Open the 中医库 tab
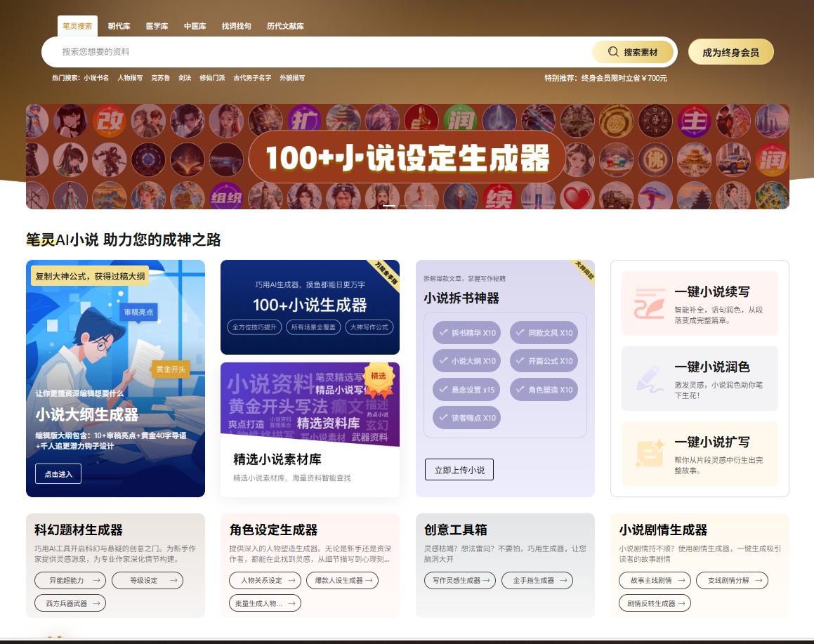The width and height of the screenshot is (814, 644). tap(195, 26)
